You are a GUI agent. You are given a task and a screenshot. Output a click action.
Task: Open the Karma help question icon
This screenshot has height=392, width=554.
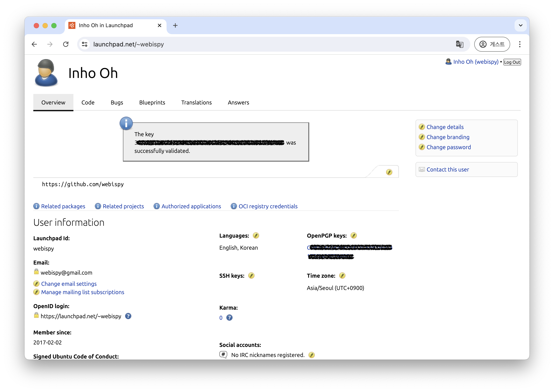click(x=229, y=318)
